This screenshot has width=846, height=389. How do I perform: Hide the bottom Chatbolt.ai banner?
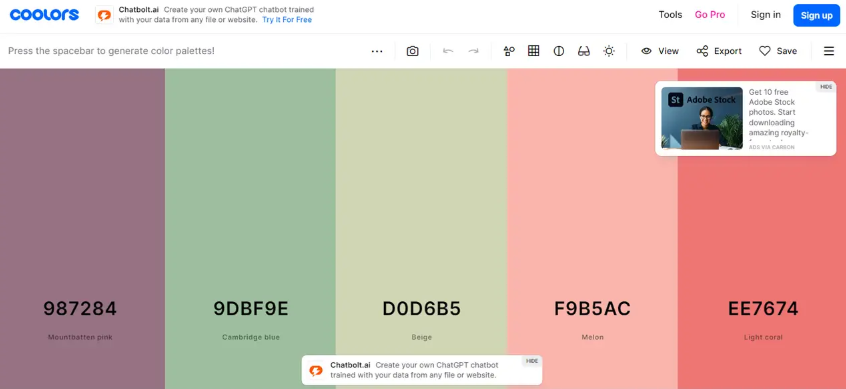pyautogui.click(x=532, y=361)
